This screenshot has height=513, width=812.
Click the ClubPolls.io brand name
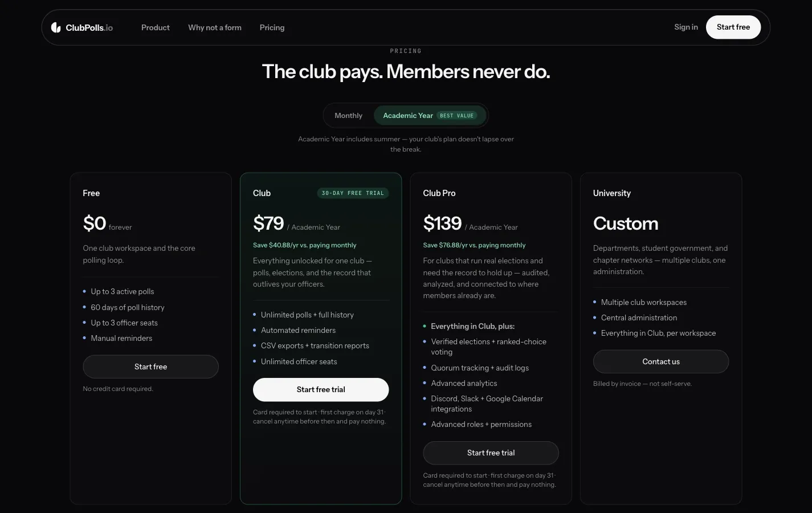coord(89,27)
